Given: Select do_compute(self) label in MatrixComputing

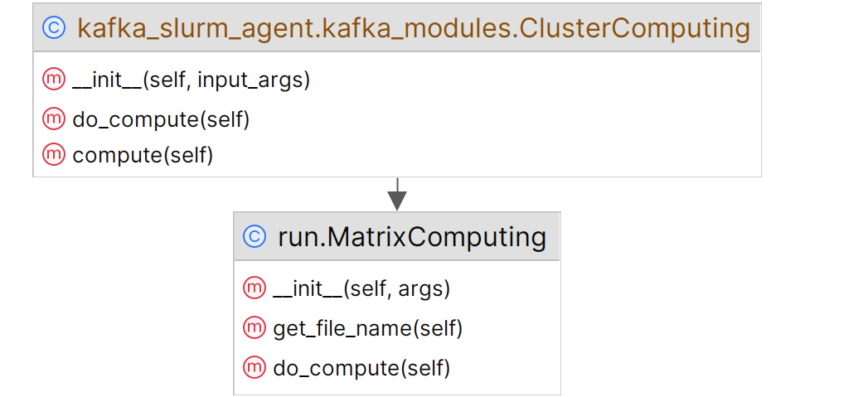Looking at the screenshot, I should pos(361,368).
